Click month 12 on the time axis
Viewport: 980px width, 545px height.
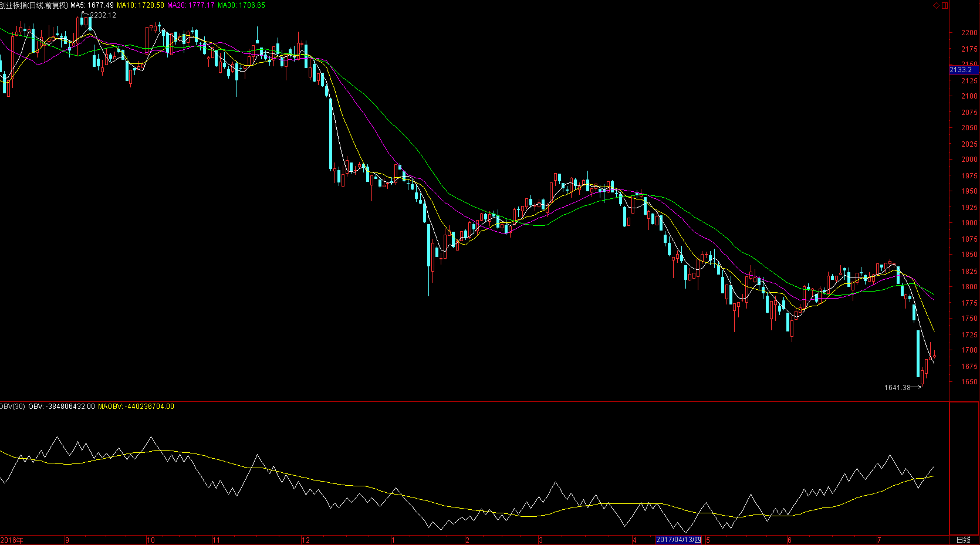tap(305, 540)
